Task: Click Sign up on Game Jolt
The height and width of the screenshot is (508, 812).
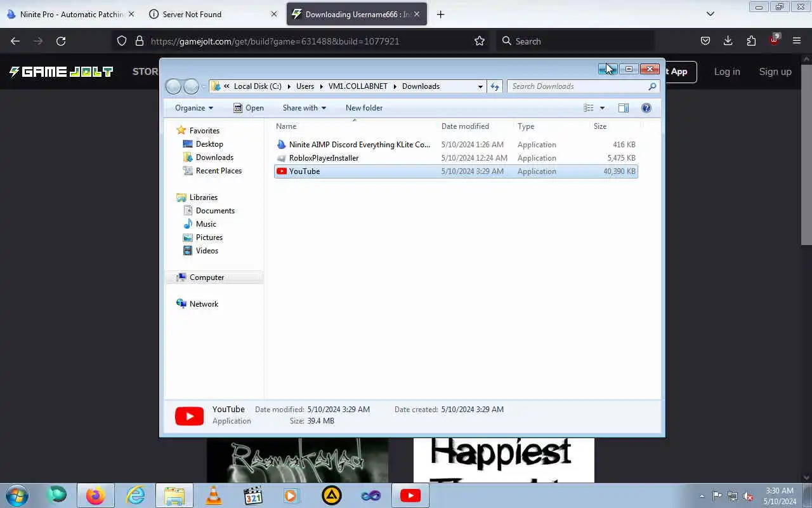Action: [x=775, y=72]
